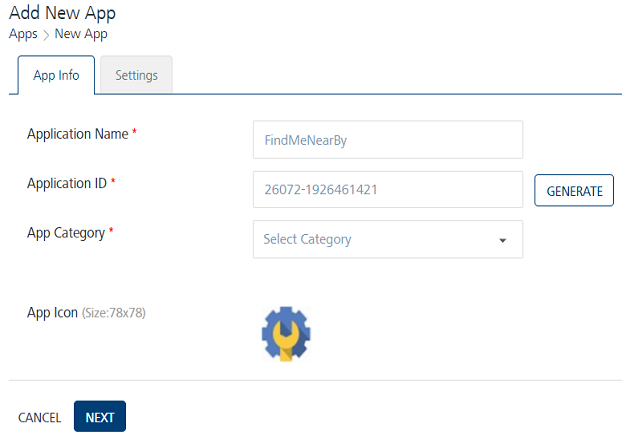Click the gear and wrench app icon
Screen dimensions: 622x437
tap(286, 334)
